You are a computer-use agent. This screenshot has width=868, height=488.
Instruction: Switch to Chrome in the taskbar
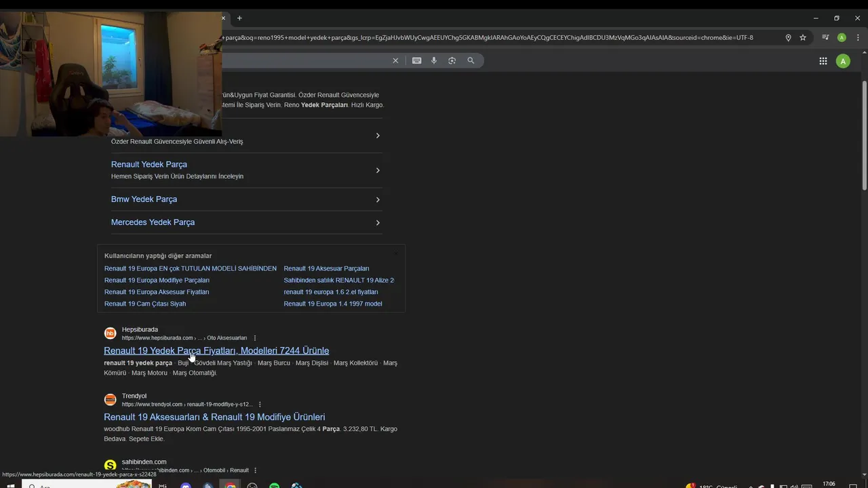pyautogui.click(x=231, y=485)
